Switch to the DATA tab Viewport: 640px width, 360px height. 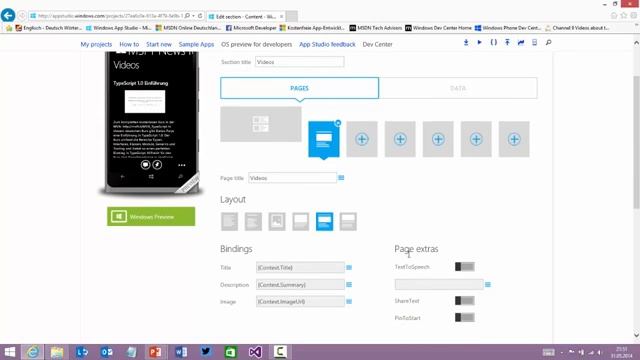point(458,88)
